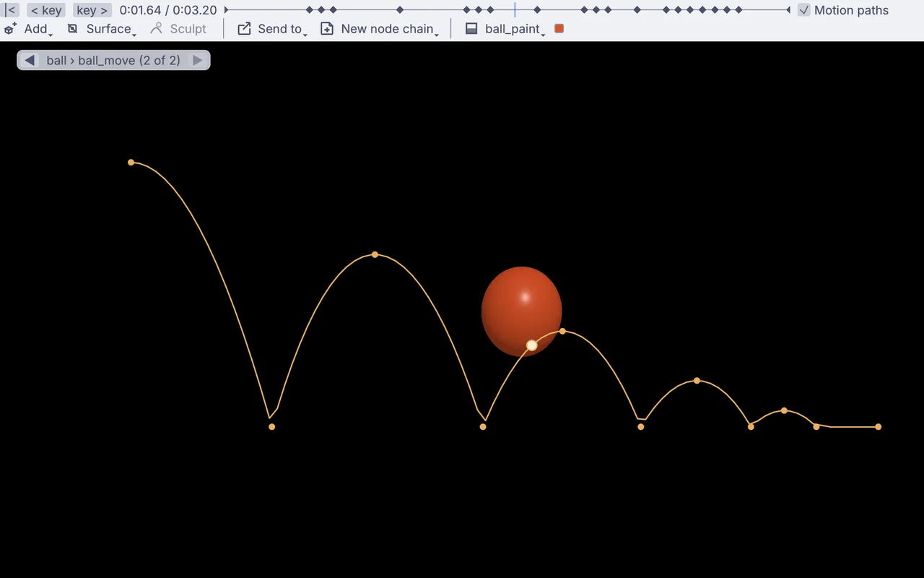Select the motion path's starting point at top left
924x578 pixels.
(131, 162)
